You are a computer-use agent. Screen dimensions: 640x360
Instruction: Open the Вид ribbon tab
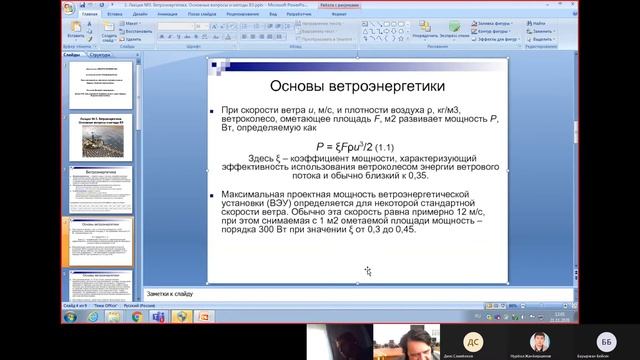[x=273, y=14]
